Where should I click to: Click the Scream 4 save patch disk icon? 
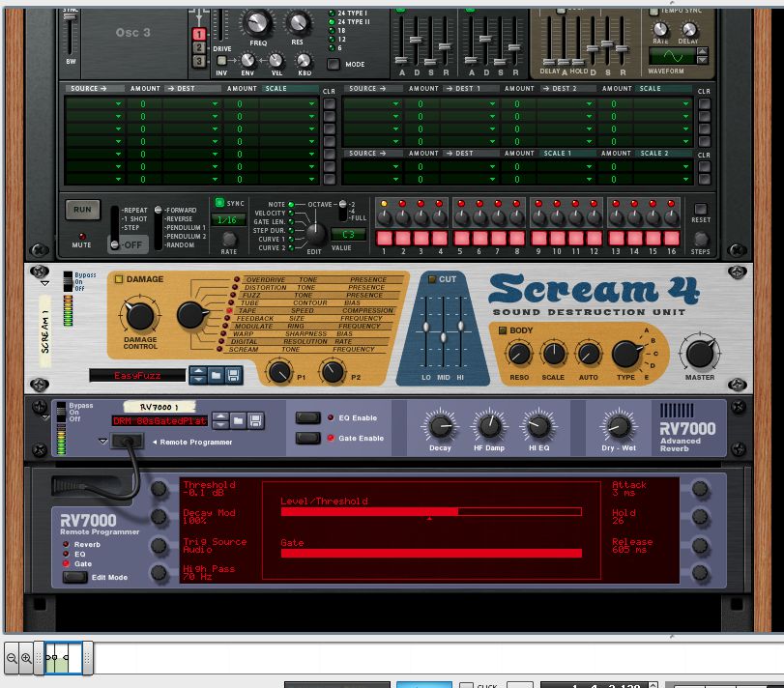click(233, 375)
